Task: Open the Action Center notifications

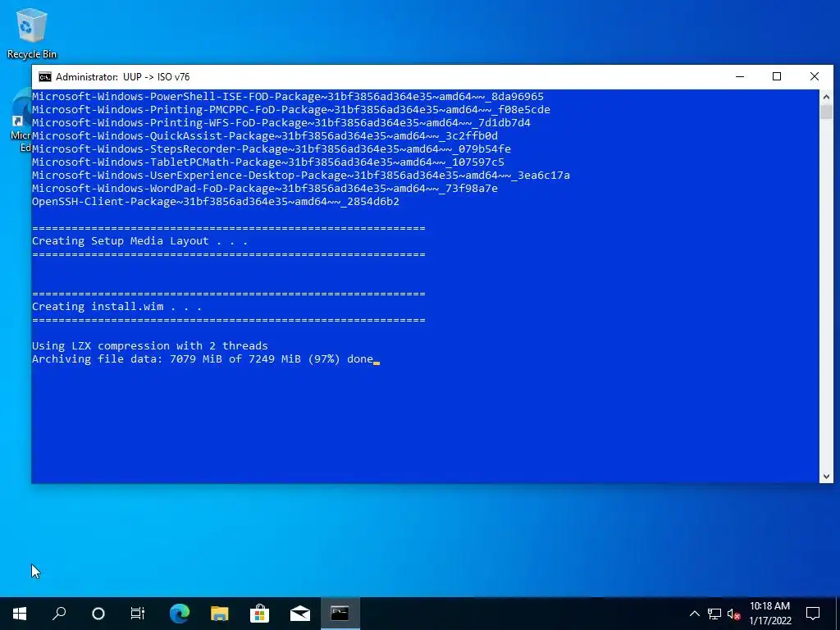Action: click(x=813, y=614)
